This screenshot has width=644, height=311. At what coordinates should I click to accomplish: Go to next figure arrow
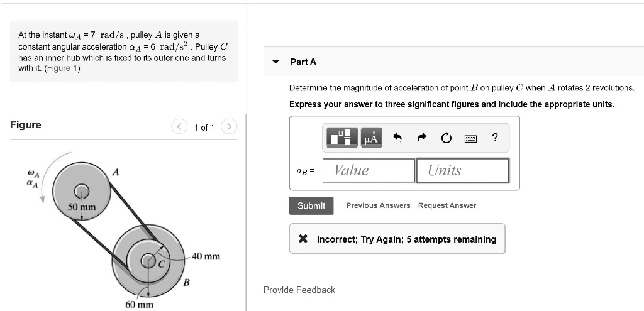(x=229, y=127)
